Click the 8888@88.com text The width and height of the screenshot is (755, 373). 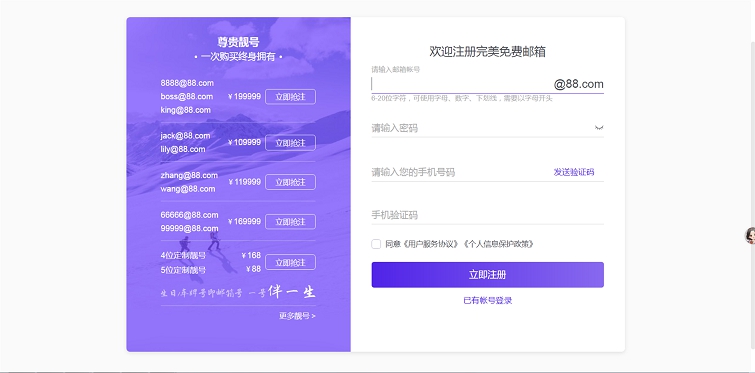(187, 83)
